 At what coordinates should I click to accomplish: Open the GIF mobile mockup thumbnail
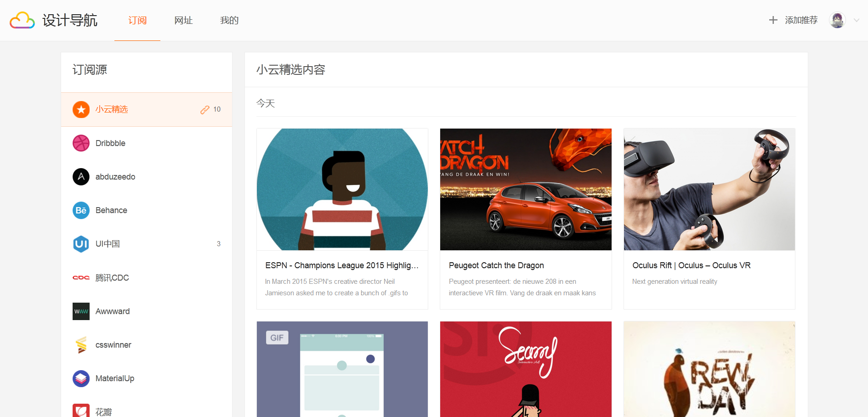click(342, 369)
